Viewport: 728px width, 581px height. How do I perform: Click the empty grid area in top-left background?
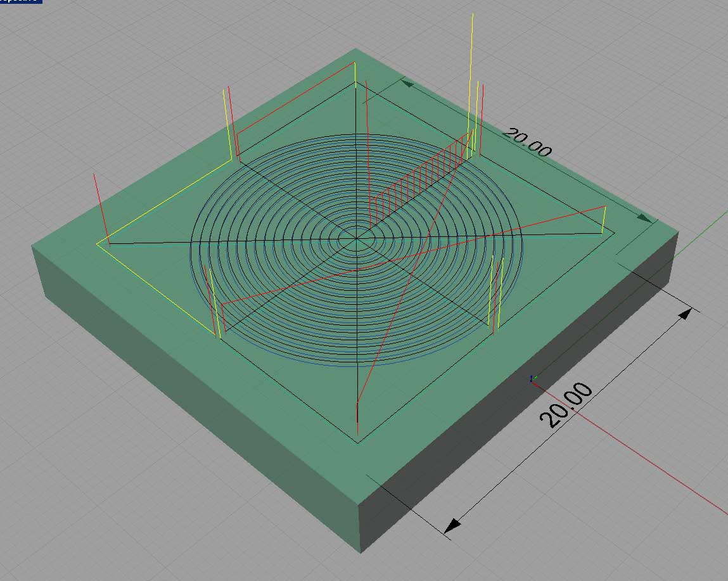click(x=95, y=76)
